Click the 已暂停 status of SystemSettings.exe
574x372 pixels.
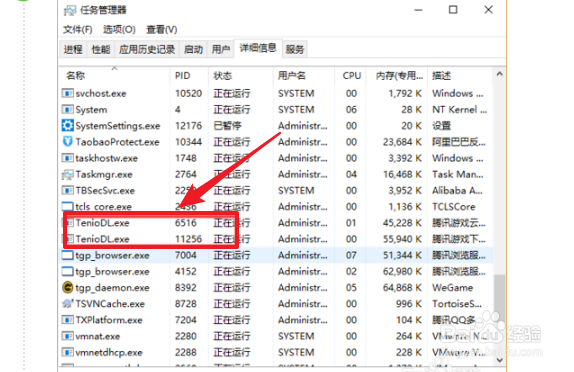pos(227,126)
